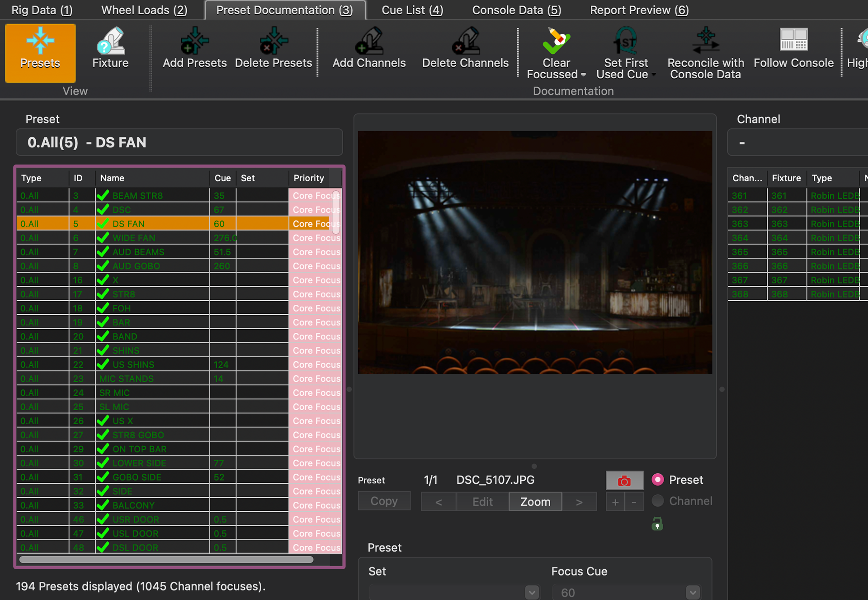Open the Console Data (5) tab
The height and width of the screenshot is (600, 868).
coord(517,10)
